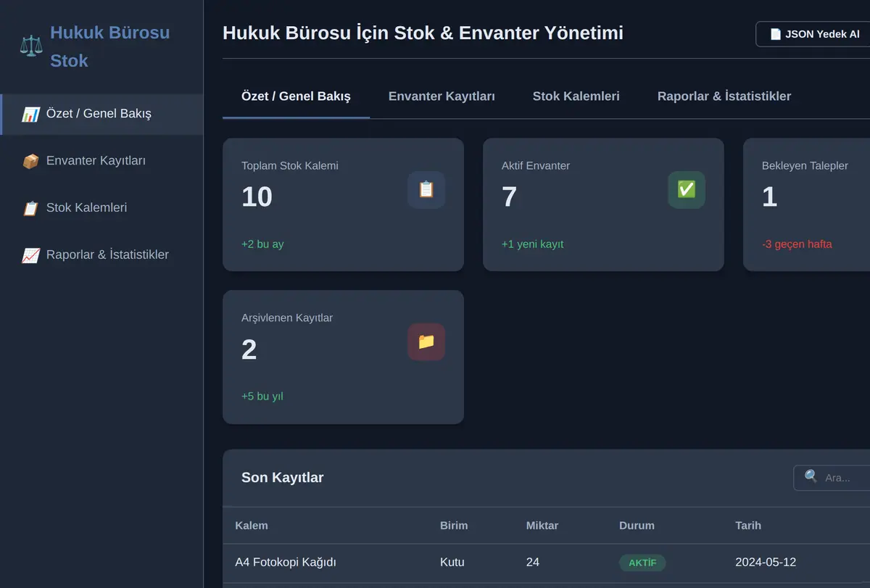The height and width of the screenshot is (588, 870).
Task: Open Stok Kalemleri in sidebar
Action: [x=101, y=208]
